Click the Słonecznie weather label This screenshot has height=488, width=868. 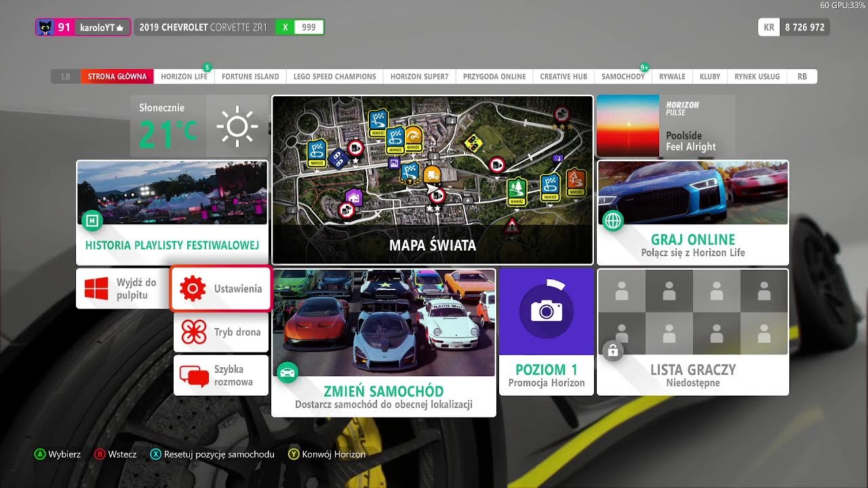pos(161,108)
